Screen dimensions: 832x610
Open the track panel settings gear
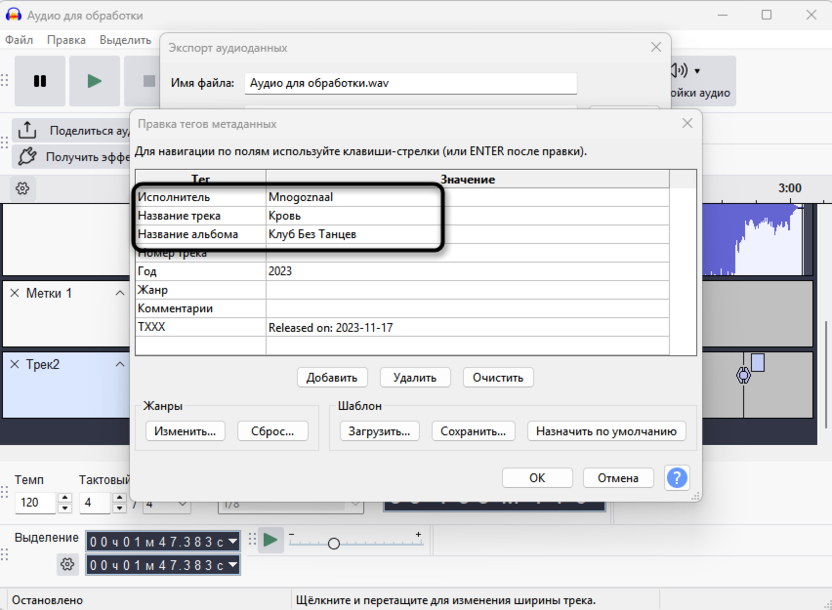(x=22, y=188)
